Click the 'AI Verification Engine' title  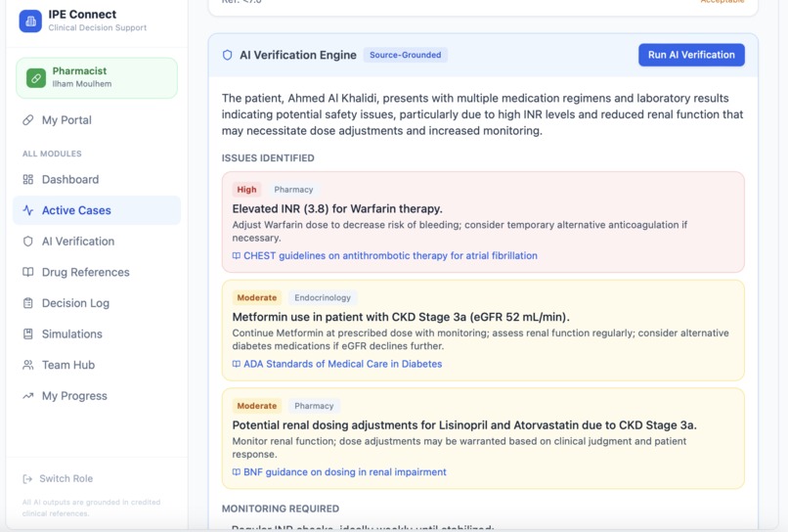(x=298, y=55)
